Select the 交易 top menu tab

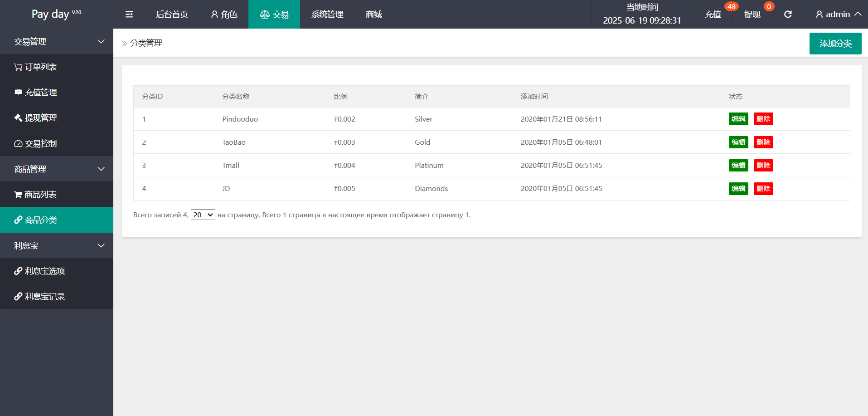(274, 15)
